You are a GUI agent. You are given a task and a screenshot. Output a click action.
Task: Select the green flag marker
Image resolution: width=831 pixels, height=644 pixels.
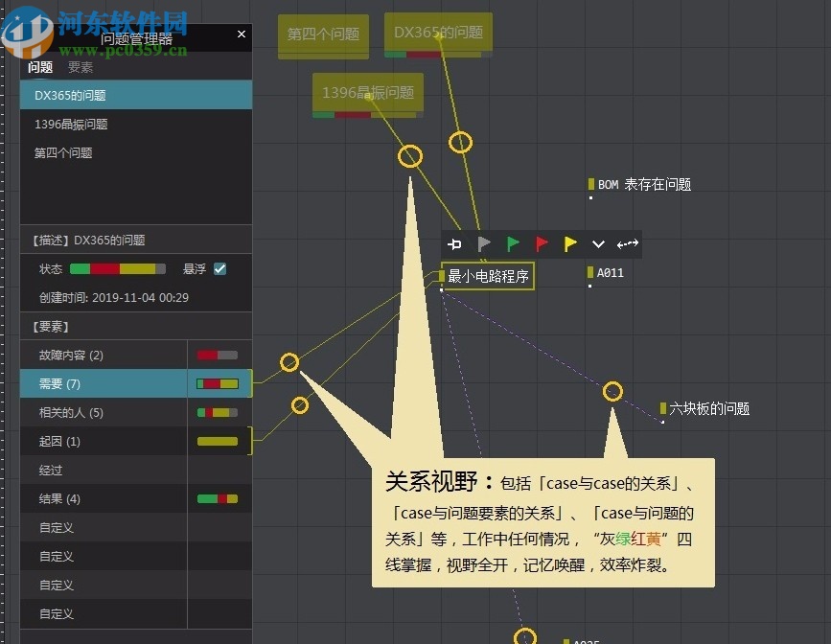point(513,243)
